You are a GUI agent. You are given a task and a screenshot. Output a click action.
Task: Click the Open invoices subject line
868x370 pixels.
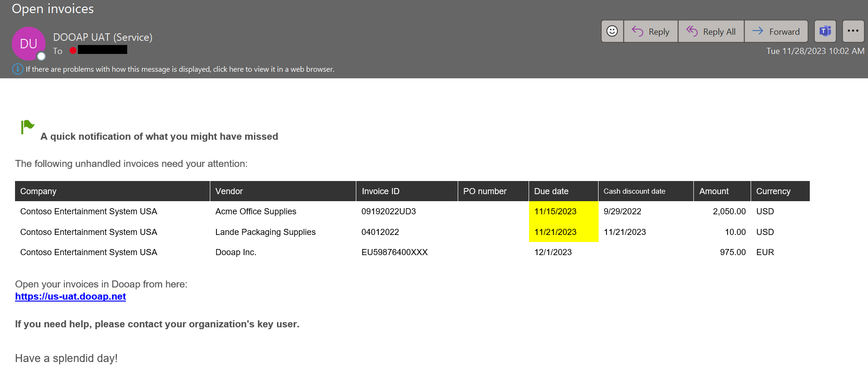click(53, 9)
